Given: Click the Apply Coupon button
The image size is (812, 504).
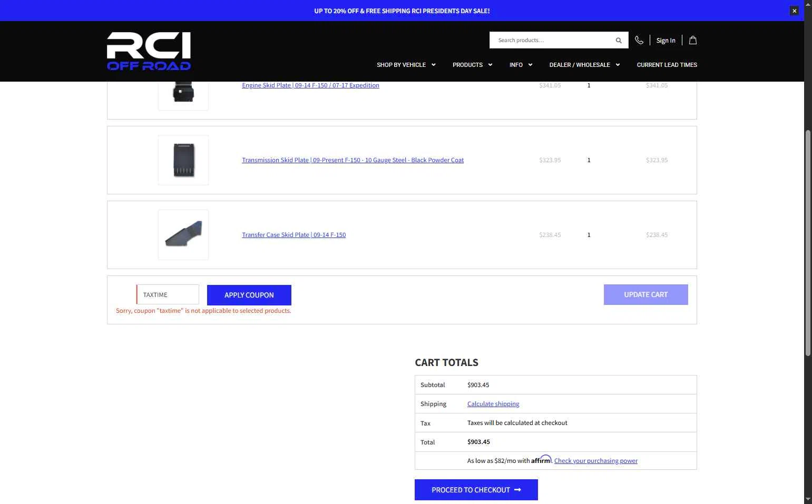Looking at the screenshot, I should point(249,295).
